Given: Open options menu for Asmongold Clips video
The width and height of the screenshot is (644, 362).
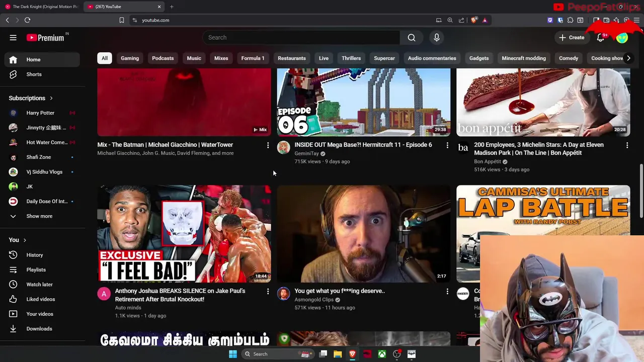Looking at the screenshot, I should 447,292.
